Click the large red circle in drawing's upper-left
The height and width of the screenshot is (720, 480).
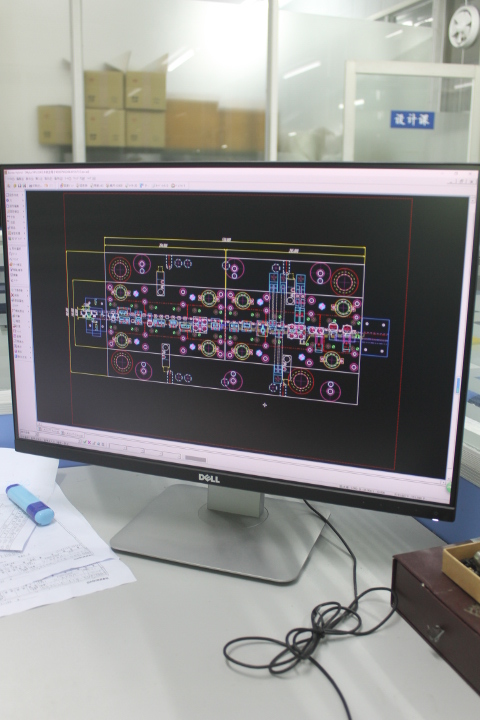pos(120,269)
